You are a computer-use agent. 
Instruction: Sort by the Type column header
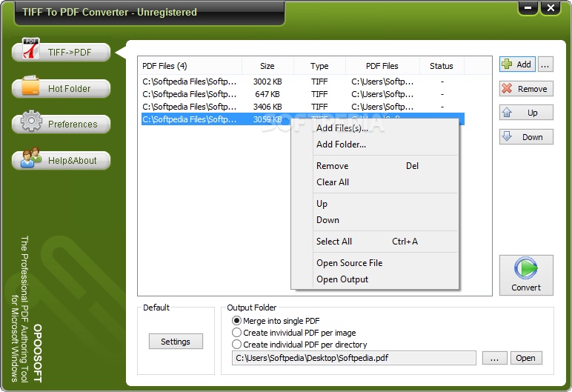[x=319, y=66]
